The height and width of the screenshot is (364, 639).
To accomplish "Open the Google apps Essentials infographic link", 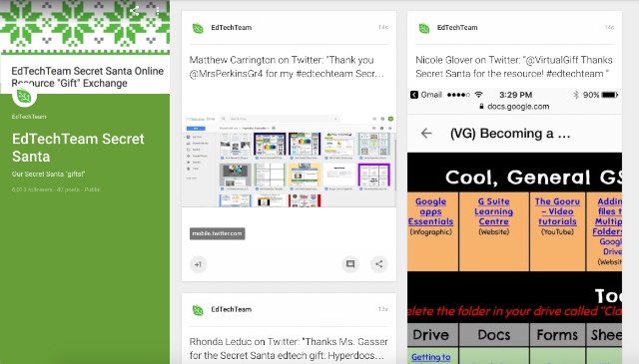I will (x=430, y=211).
